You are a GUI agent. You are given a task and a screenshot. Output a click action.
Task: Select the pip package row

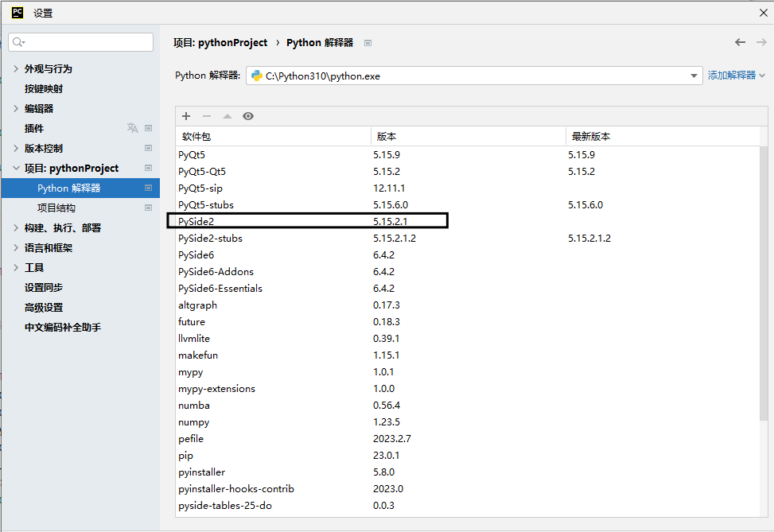[x=468, y=456]
